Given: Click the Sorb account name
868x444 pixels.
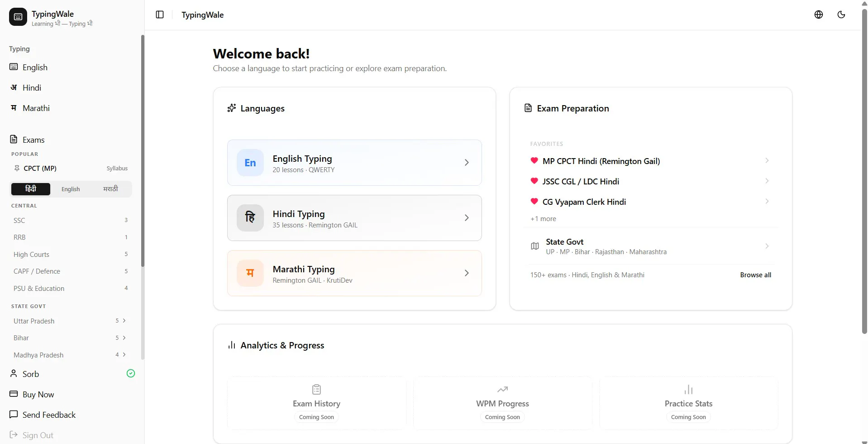Looking at the screenshot, I should click(31, 374).
